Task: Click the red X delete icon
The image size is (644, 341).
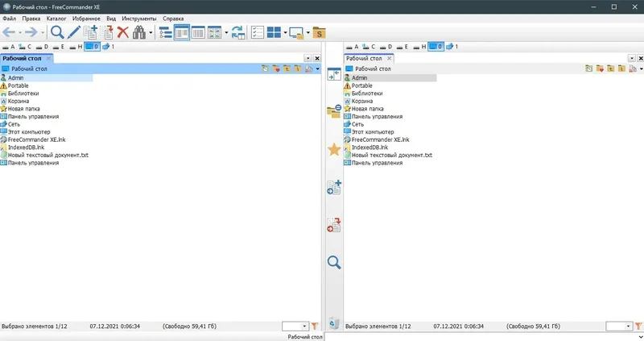Action: 123,32
